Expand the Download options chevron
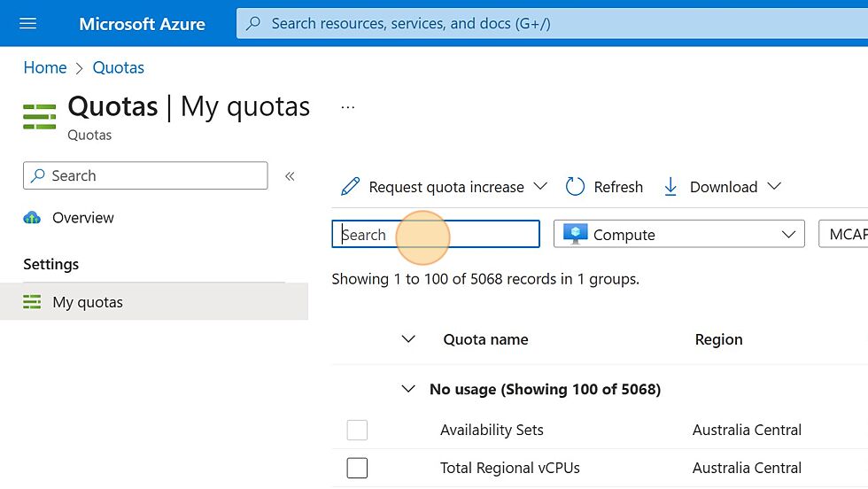Screen dimensions: 868x489 (x=774, y=186)
